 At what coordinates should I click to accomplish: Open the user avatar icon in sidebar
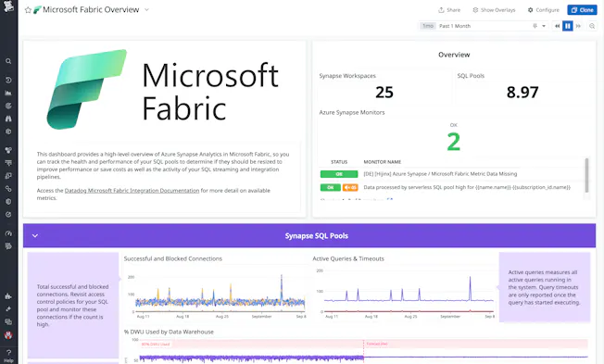coord(8,335)
